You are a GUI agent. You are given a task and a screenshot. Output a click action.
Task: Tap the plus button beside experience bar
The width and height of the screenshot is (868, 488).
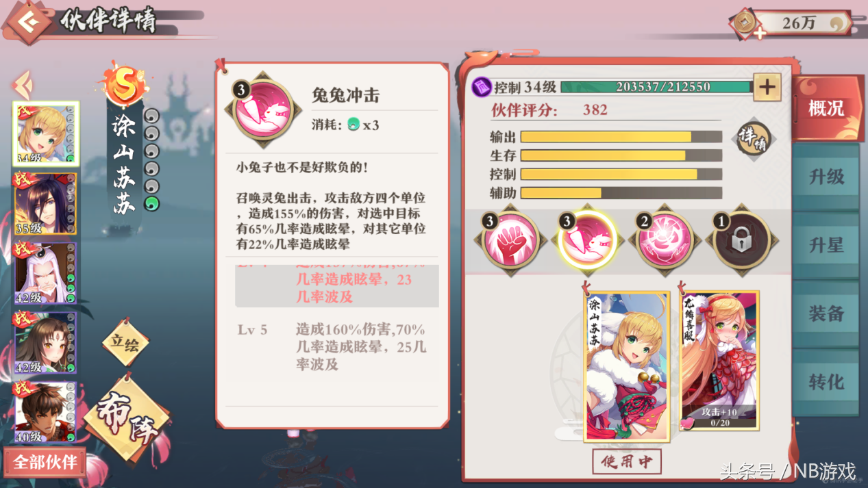pyautogui.click(x=767, y=87)
